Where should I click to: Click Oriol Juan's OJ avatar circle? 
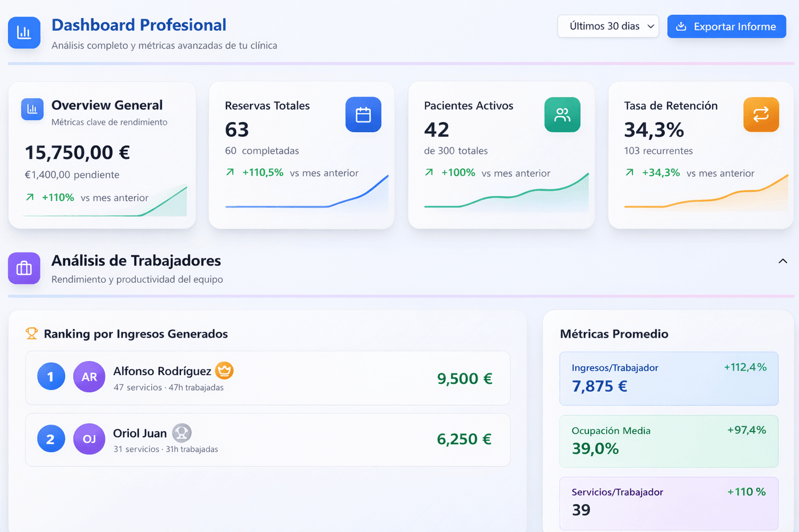pyautogui.click(x=89, y=439)
